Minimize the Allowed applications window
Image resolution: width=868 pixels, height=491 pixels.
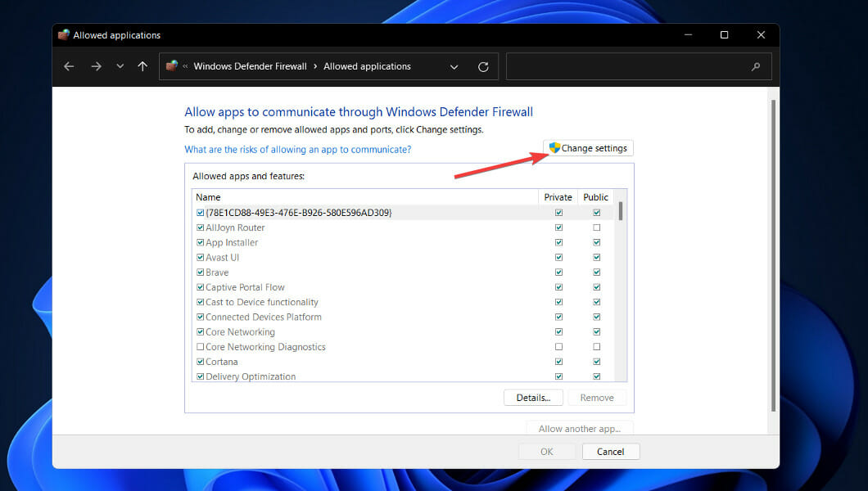point(688,35)
